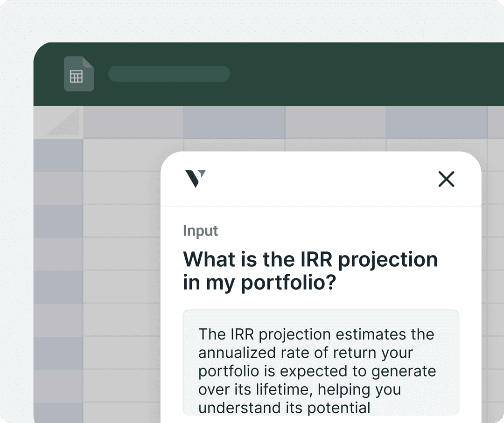Select the fifth row header
504x423 pixels.
[58, 287]
